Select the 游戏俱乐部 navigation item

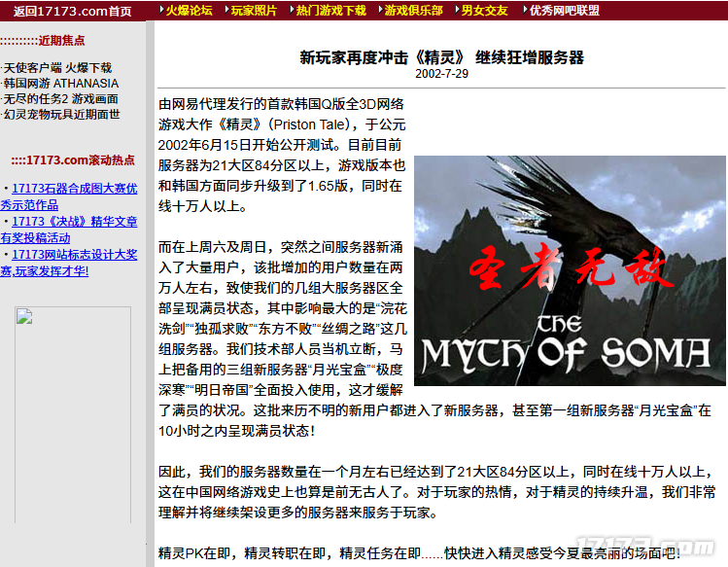click(x=413, y=11)
